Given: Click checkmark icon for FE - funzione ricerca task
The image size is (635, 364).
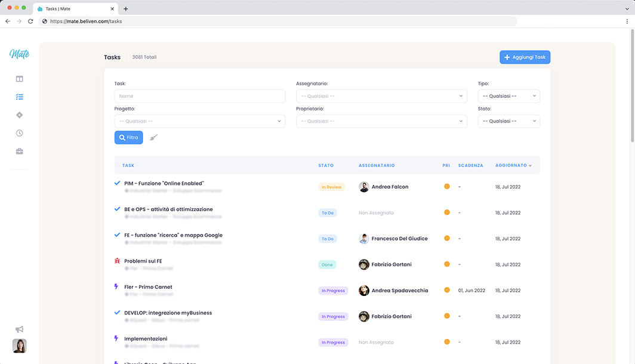Looking at the screenshot, I should click(117, 235).
